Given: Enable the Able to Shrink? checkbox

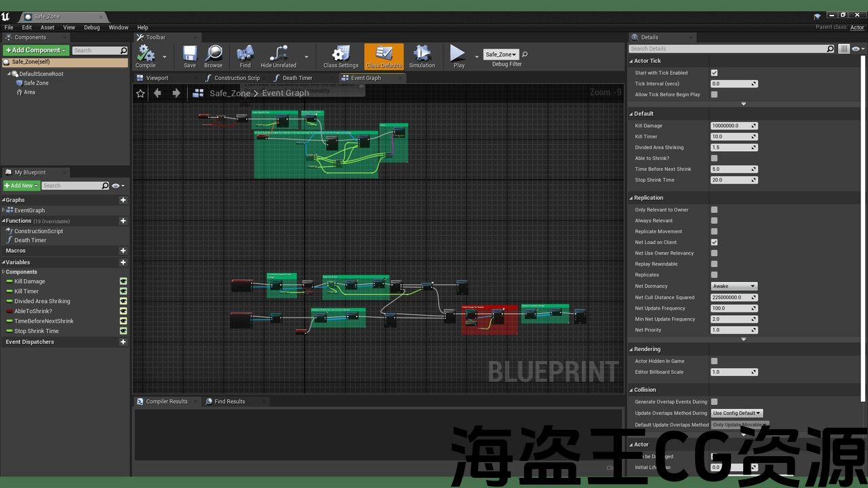Looking at the screenshot, I should pos(714,158).
